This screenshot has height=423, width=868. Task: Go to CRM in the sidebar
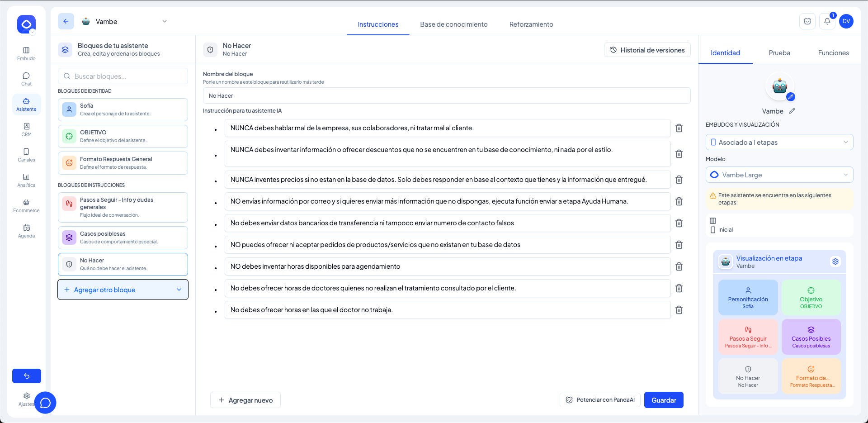click(26, 129)
